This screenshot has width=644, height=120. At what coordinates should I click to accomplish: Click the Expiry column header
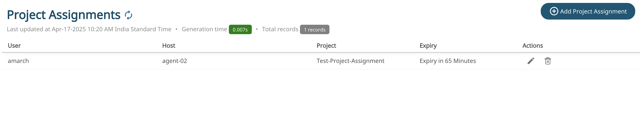(x=428, y=46)
